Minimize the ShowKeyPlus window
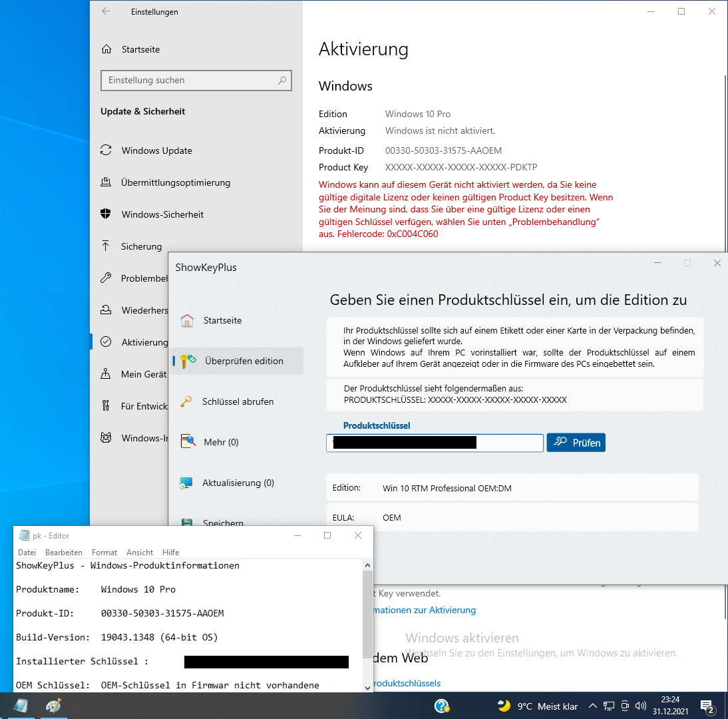This screenshot has height=719, width=728. (657, 263)
